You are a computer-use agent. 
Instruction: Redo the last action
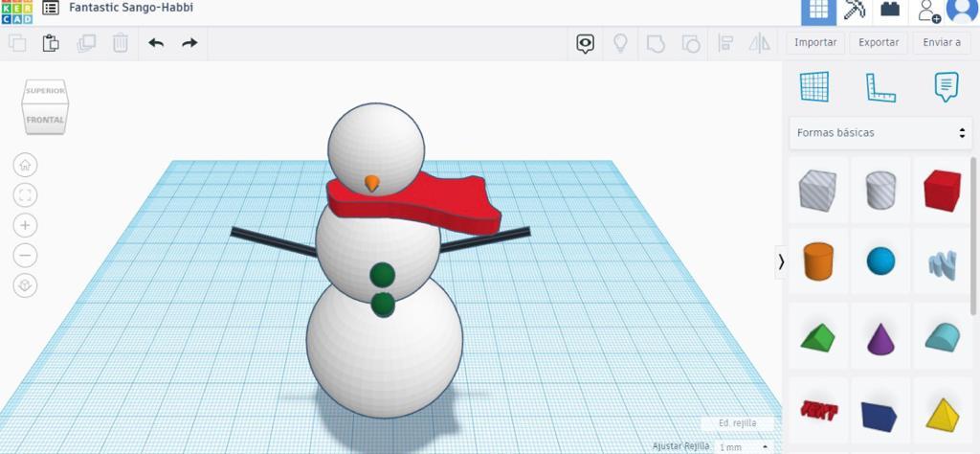[189, 43]
